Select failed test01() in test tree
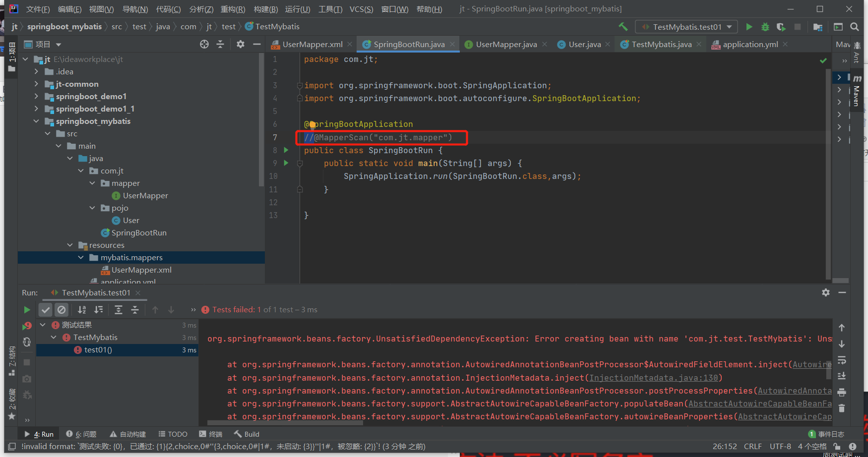The width and height of the screenshot is (868, 457). tap(98, 350)
